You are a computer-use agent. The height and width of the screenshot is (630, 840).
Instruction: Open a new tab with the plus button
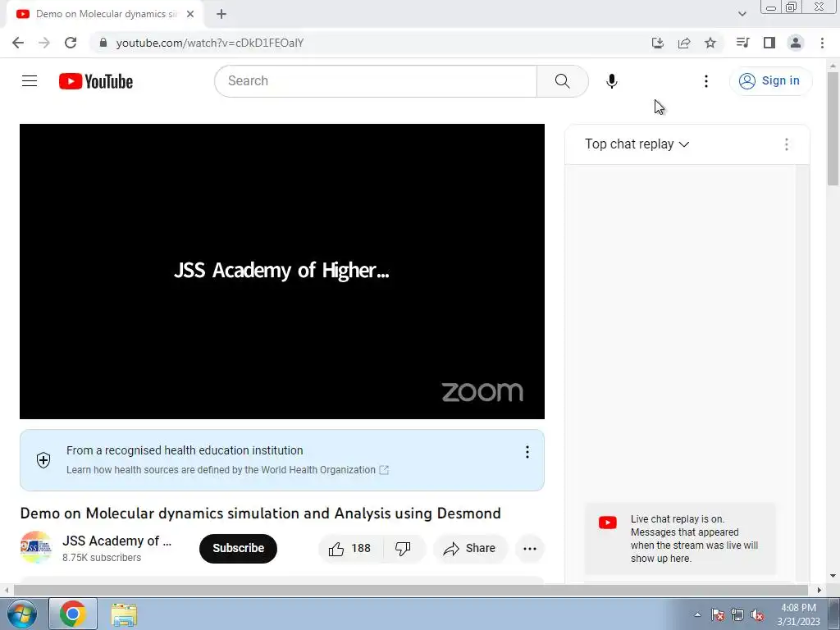click(x=221, y=14)
